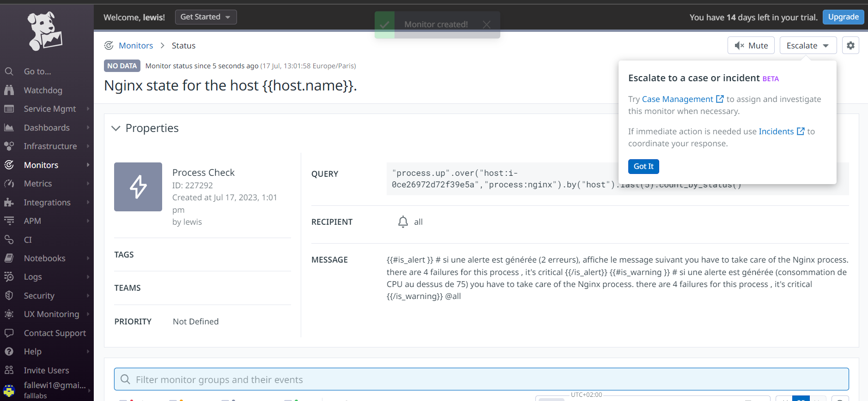Click the ID: 227292 text
This screenshot has height=401, width=868.
coord(193,185)
